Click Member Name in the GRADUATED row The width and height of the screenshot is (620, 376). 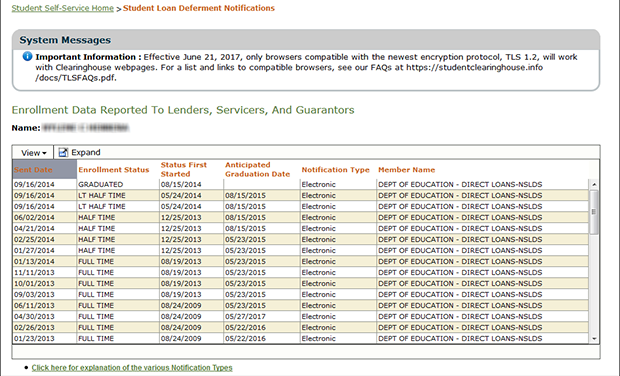pyautogui.click(x=483, y=184)
